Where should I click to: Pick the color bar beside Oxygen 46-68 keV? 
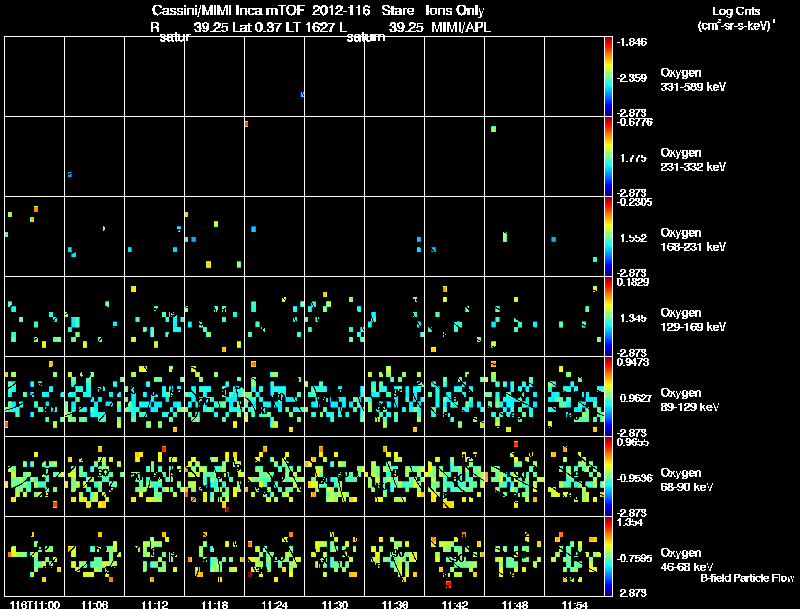608,556
